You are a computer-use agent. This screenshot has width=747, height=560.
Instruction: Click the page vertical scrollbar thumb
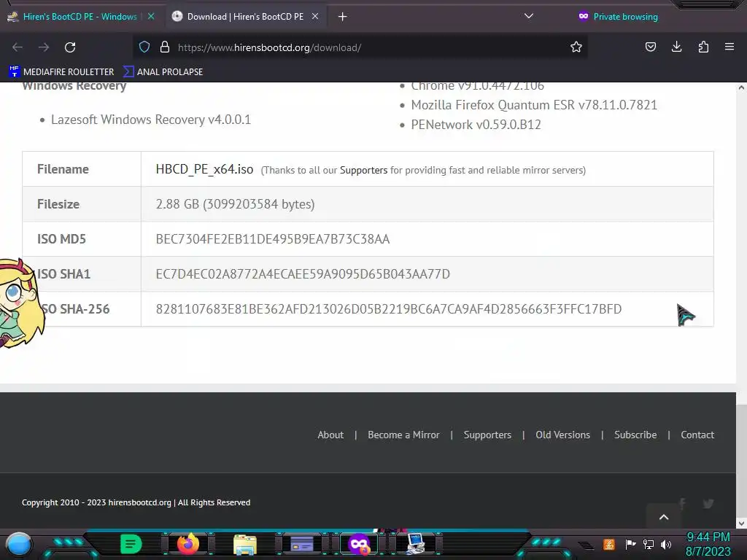coord(741,461)
